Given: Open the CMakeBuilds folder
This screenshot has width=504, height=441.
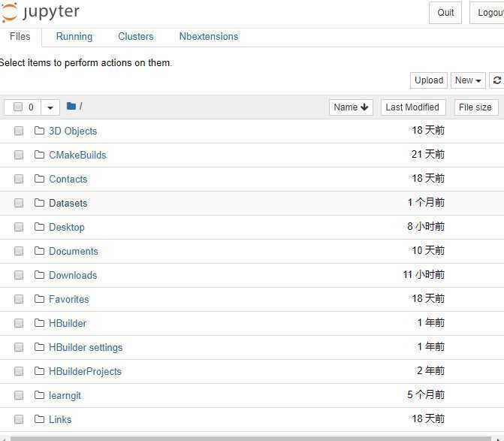Looking at the screenshot, I should pos(77,156).
